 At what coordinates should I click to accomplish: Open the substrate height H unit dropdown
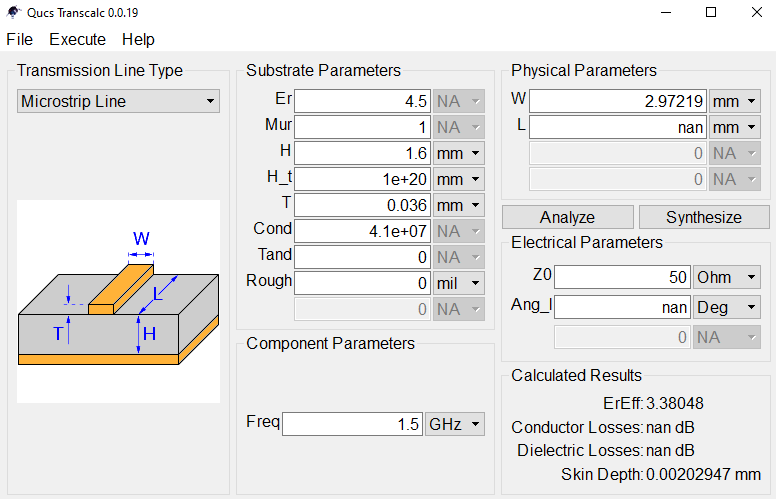coord(459,153)
